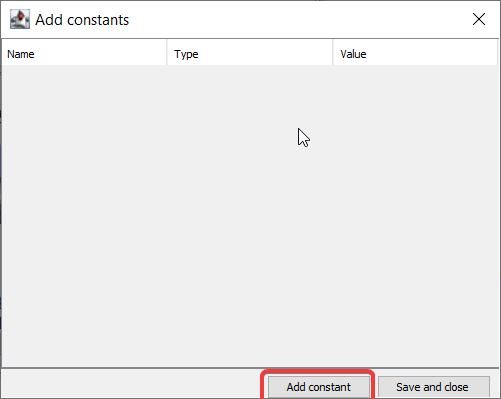
Task: Focus the window via the title bar
Action: [x=283, y=19]
